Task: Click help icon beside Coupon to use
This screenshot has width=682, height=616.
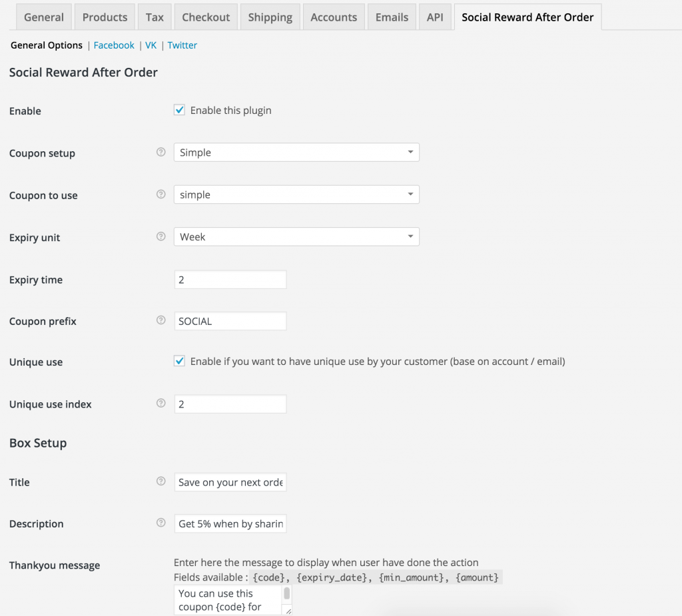Action: click(161, 194)
